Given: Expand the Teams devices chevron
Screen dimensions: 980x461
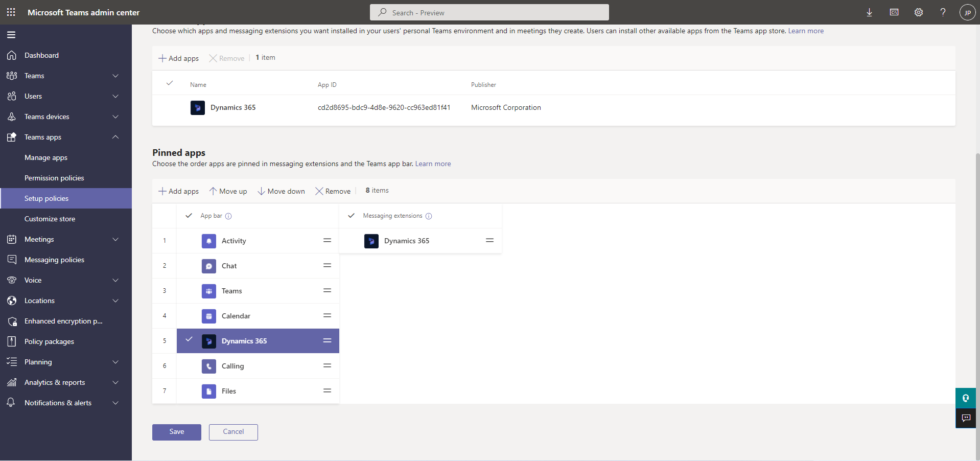Looking at the screenshot, I should [115, 117].
